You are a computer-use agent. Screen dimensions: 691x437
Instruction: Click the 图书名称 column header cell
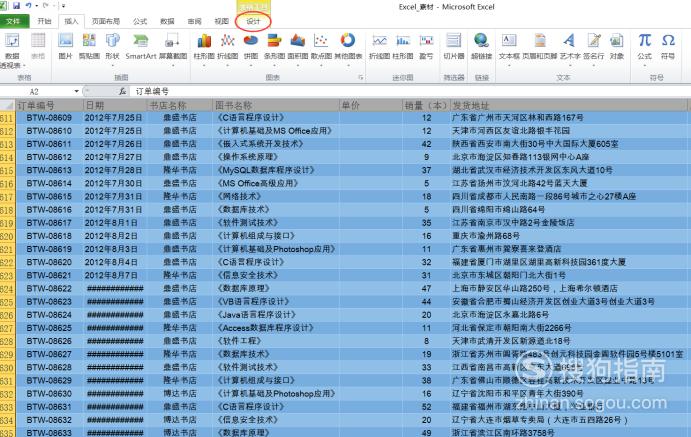click(275, 106)
